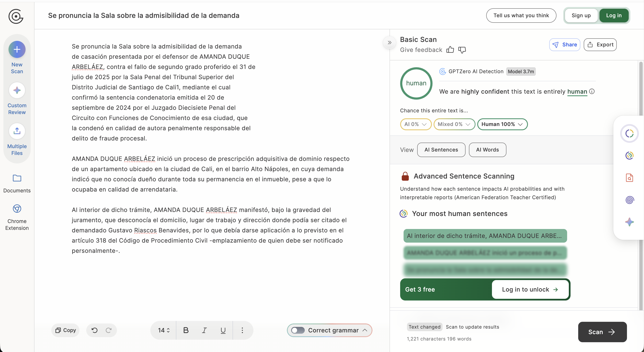Click the undo arrow icon
The height and width of the screenshot is (352, 644).
pos(94,330)
